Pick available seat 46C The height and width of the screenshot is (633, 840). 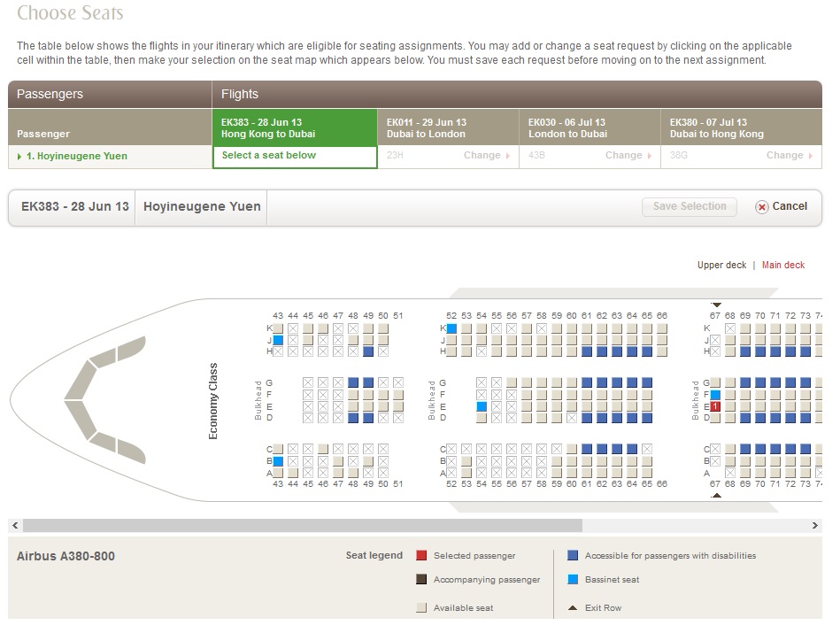pyautogui.click(x=323, y=450)
